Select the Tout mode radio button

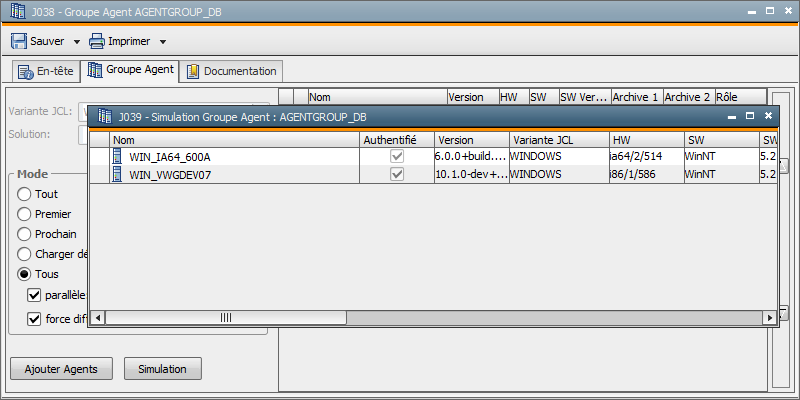(x=25, y=194)
